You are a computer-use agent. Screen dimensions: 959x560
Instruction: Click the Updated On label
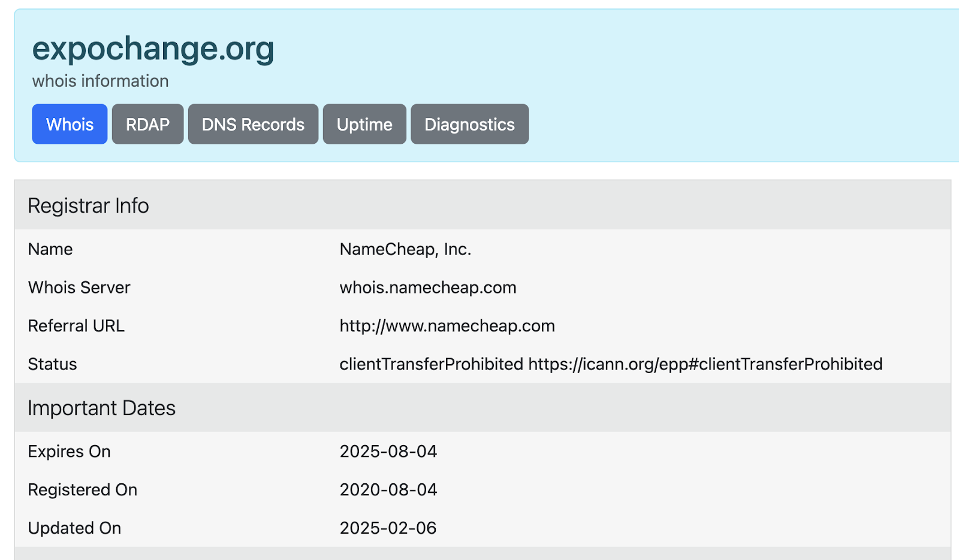tap(74, 528)
